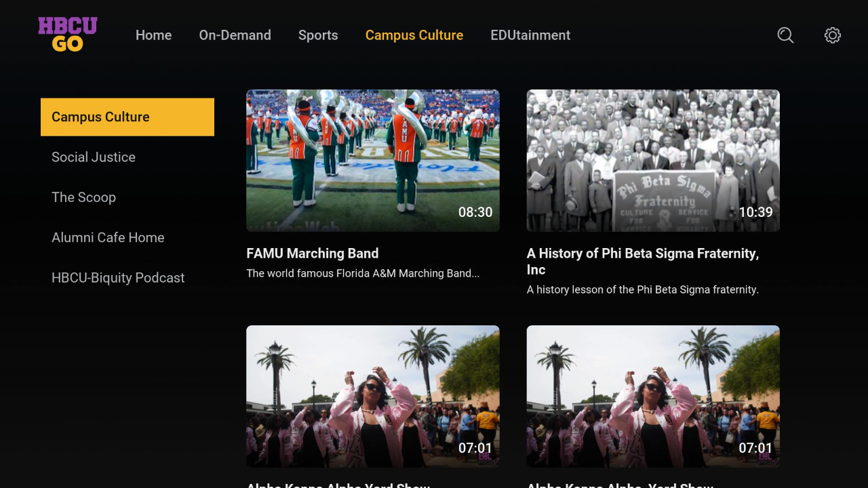Select Campus Culture in the top navigation

click(x=414, y=35)
